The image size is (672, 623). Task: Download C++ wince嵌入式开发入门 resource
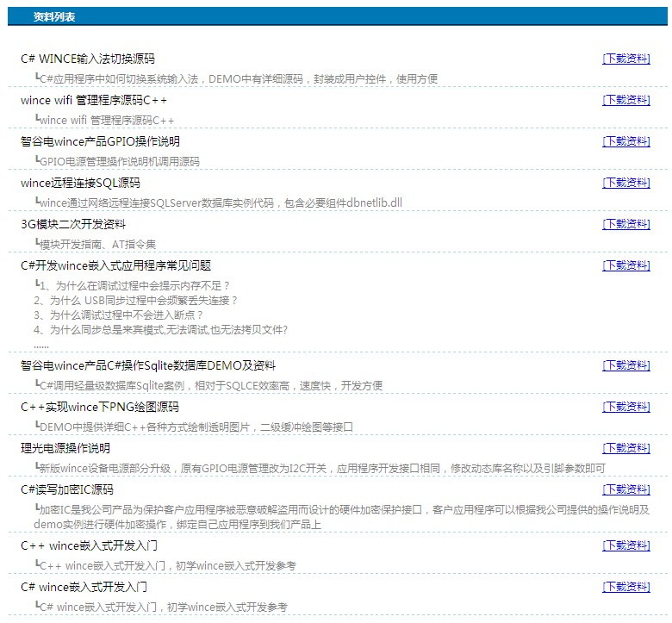coord(626,545)
